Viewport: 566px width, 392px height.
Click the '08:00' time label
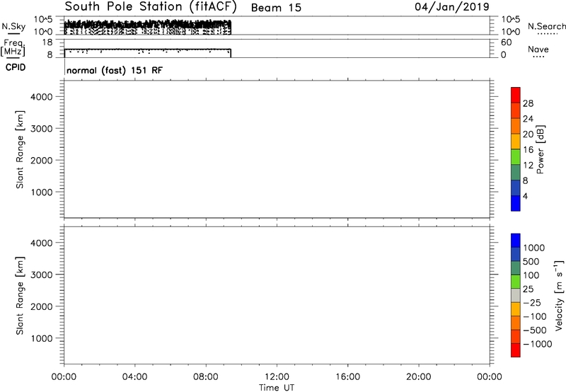click(x=206, y=377)
